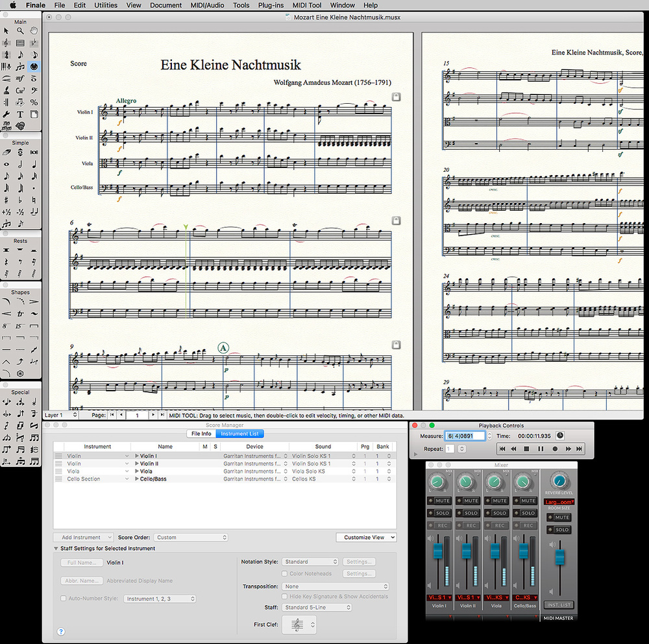This screenshot has width=649, height=644.
Task: Select the Trill shape in Shapes palette
Action: coord(20,314)
